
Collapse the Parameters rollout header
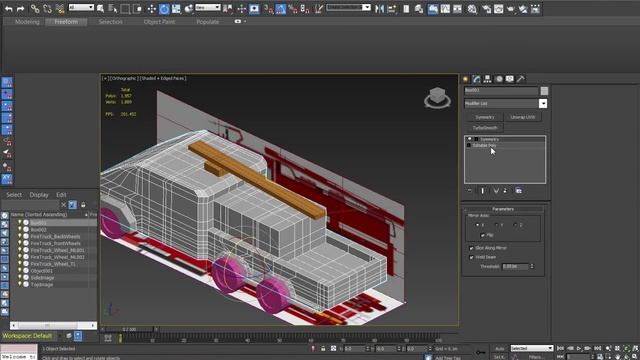tap(503, 209)
